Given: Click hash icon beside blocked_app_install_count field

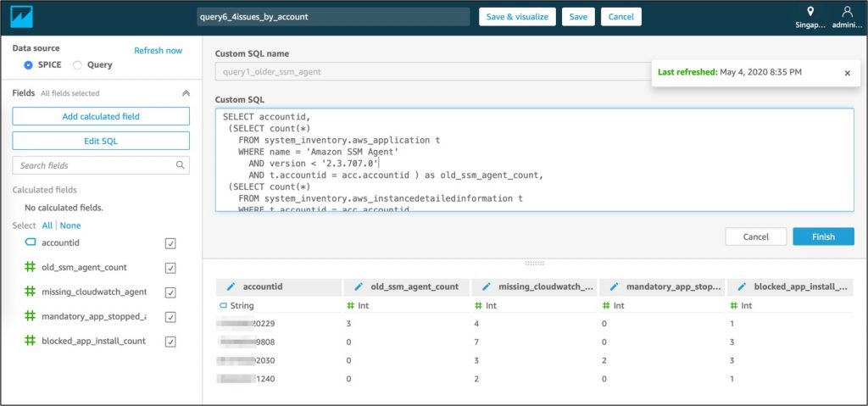Looking at the screenshot, I should tap(31, 341).
